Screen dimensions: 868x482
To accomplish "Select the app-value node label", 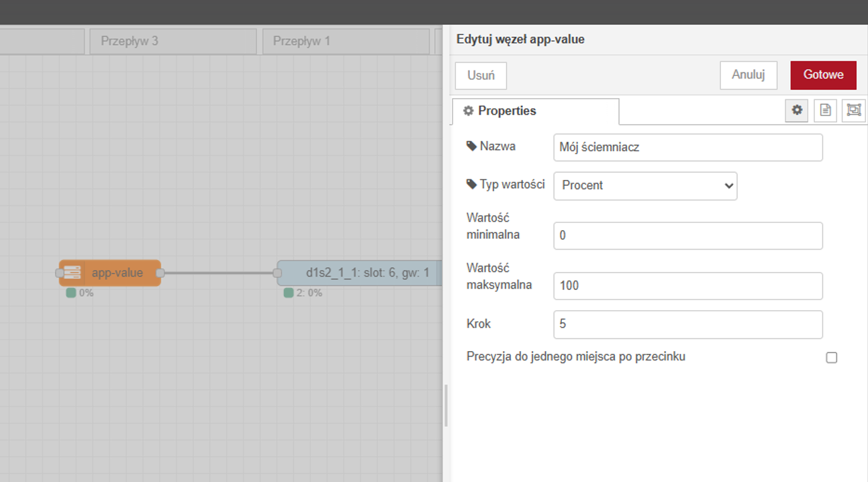I will coord(117,273).
